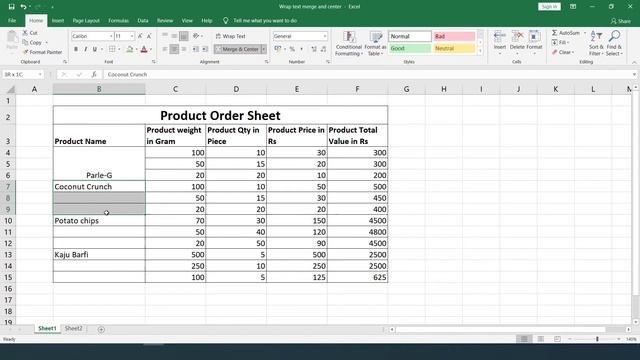This screenshot has height=360, width=640.
Task: Click the Merge & Center button
Action: click(237, 49)
